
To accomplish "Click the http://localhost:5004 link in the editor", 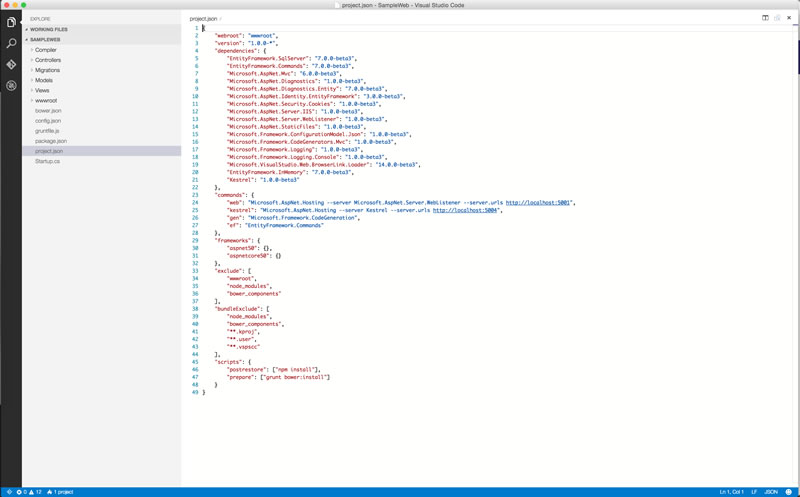I will (466, 210).
